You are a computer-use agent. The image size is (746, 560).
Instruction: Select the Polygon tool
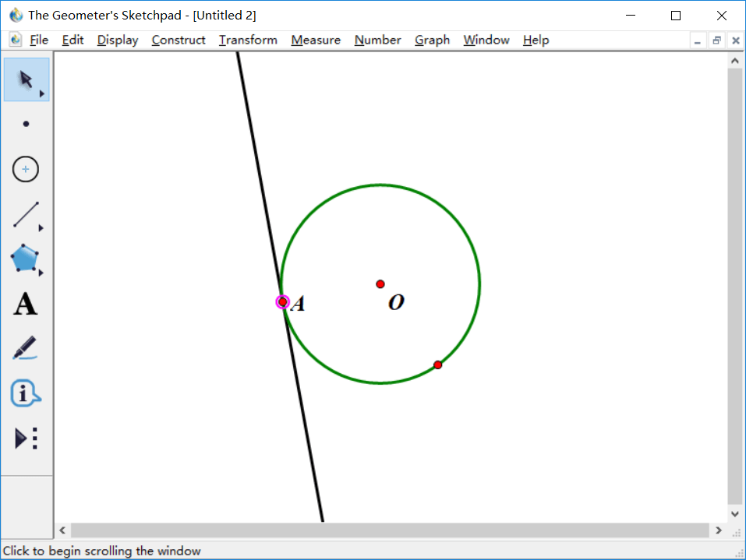click(26, 259)
